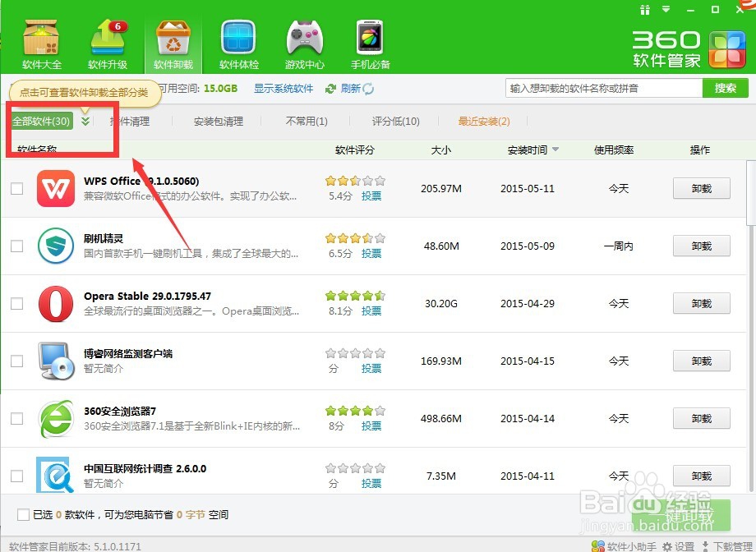Click the 博睿网络监测客户端 app icon

pos(56,361)
